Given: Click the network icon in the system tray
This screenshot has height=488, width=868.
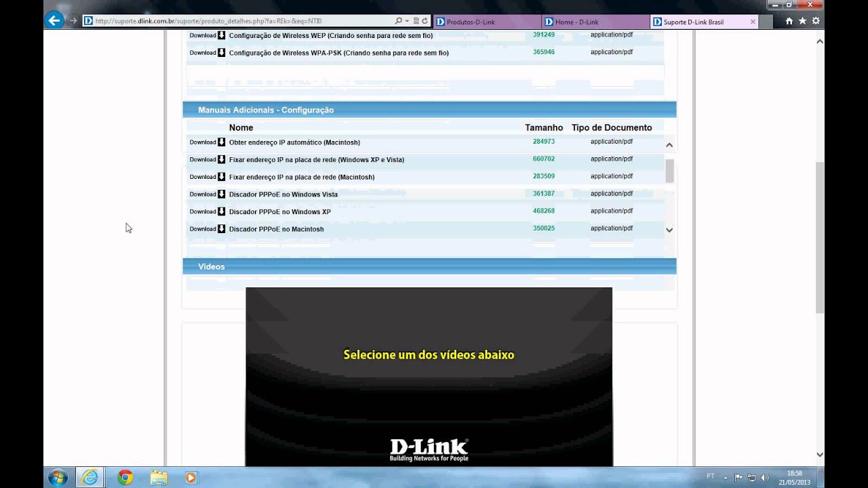Looking at the screenshot, I should pos(751,477).
